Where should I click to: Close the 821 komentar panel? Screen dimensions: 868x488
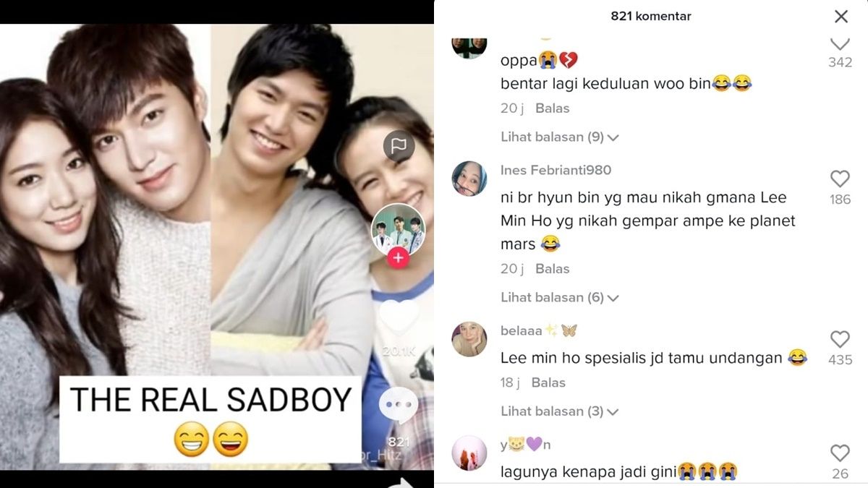(x=841, y=16)
